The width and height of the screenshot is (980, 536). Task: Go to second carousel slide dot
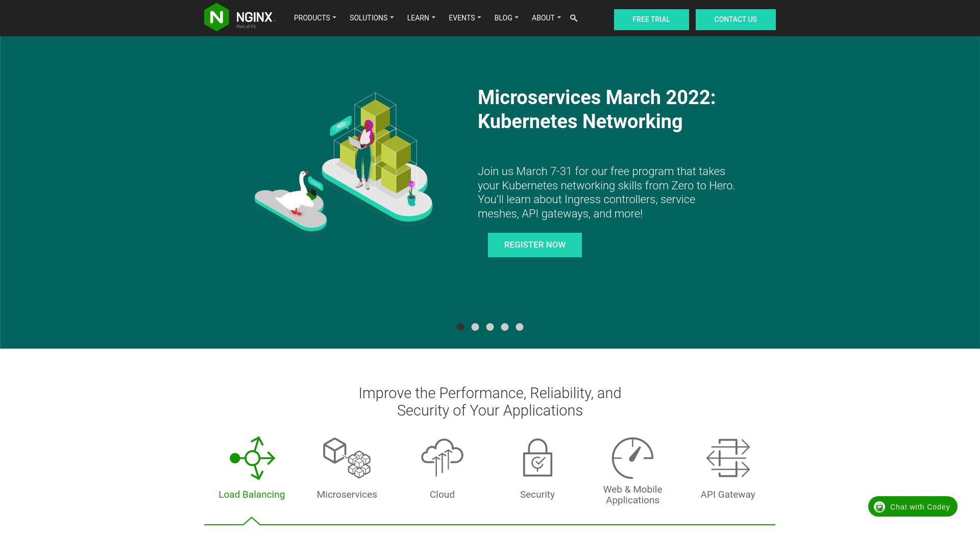pyautogui.click(x=475, y=327)
